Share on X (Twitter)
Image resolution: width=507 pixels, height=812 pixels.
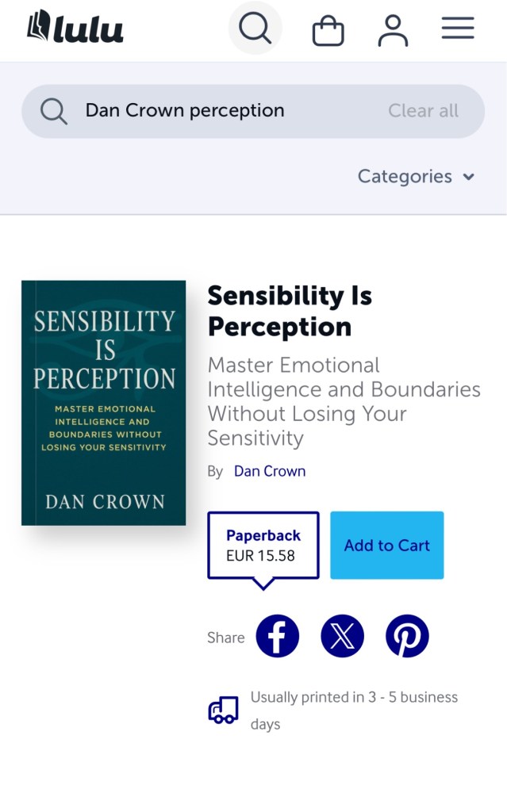342,636
